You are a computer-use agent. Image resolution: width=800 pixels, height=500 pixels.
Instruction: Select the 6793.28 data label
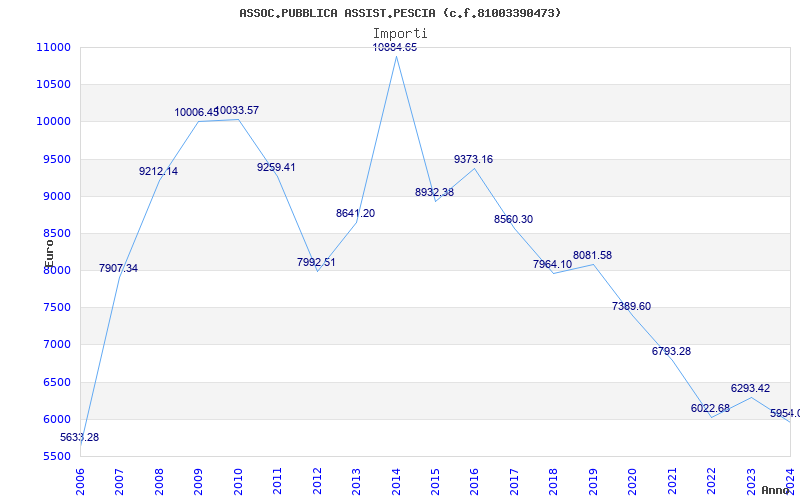point(671,352)
